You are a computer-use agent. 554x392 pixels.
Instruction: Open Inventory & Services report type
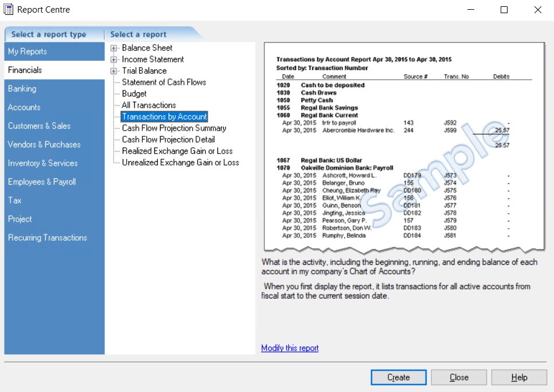click(x=42, y=163)
